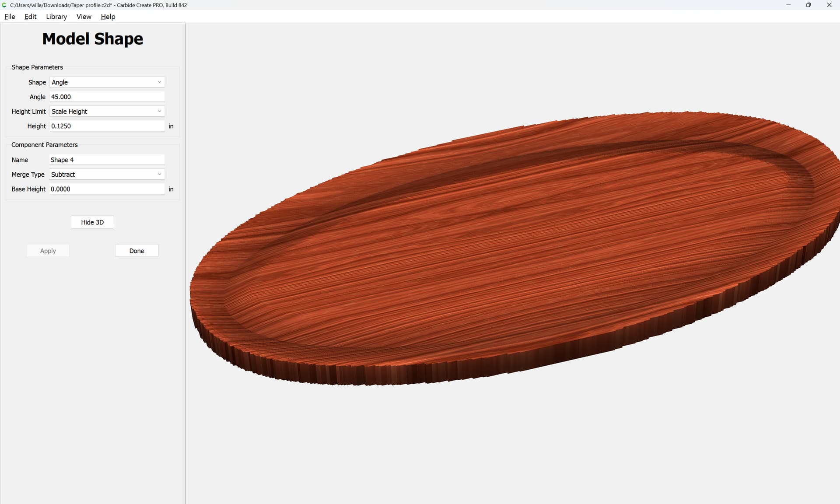840x504 pixels.
Task: Open the Merge Type dropdown showing Subtract
Action: 107,175
